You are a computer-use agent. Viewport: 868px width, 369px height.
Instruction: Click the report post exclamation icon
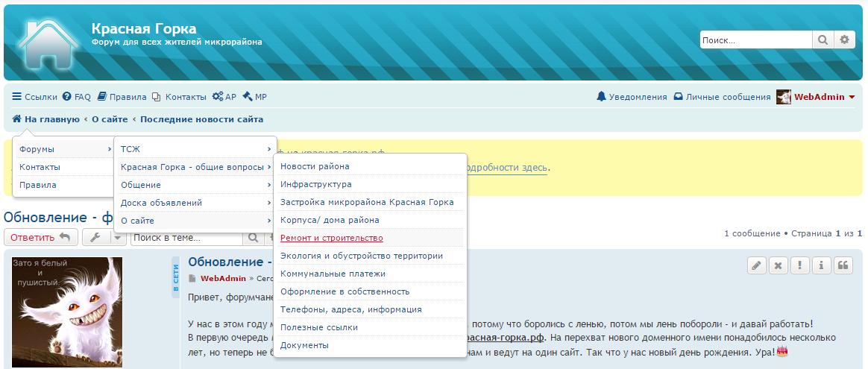(800, 265)
